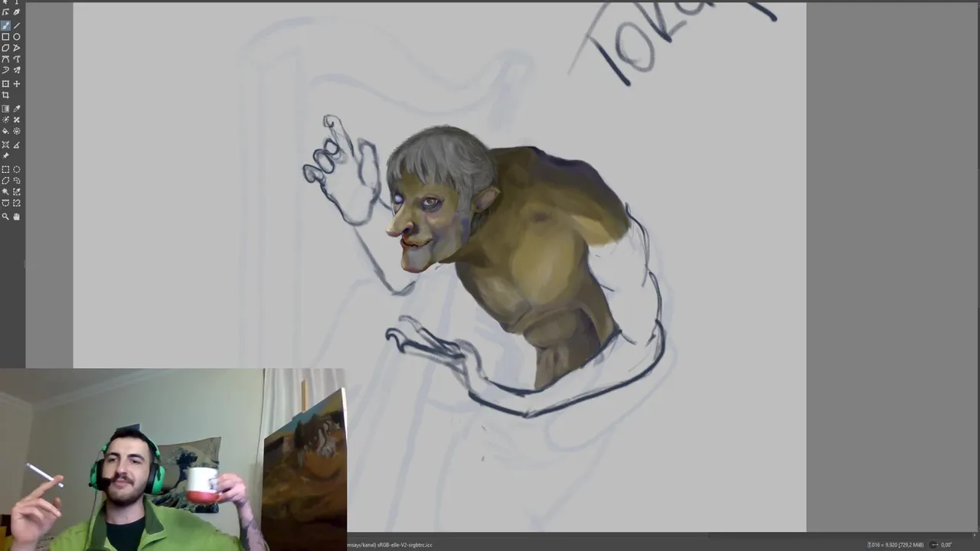Select the Freehand Selection tool
980x551 pixels.
click(x=17, y=181)
